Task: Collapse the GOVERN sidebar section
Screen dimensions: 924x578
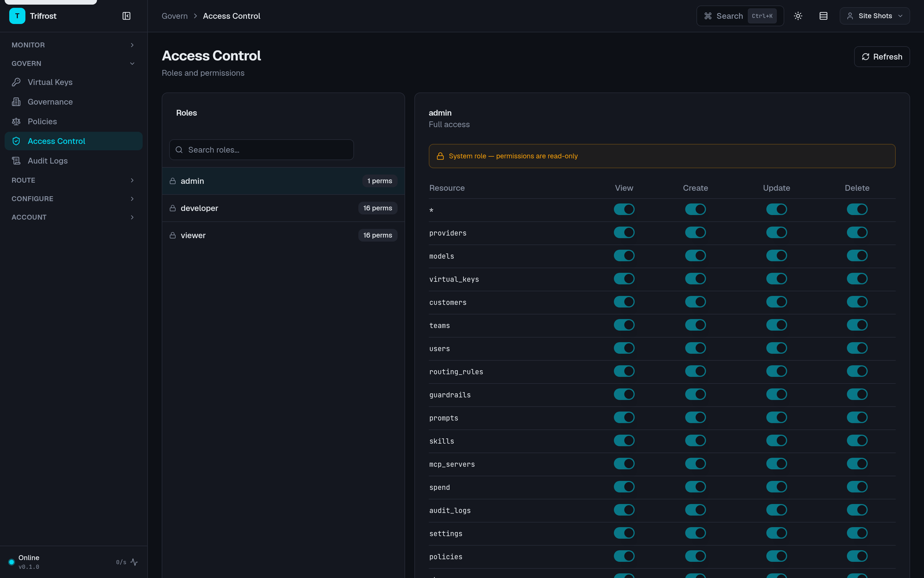Action: click(73, 64)
